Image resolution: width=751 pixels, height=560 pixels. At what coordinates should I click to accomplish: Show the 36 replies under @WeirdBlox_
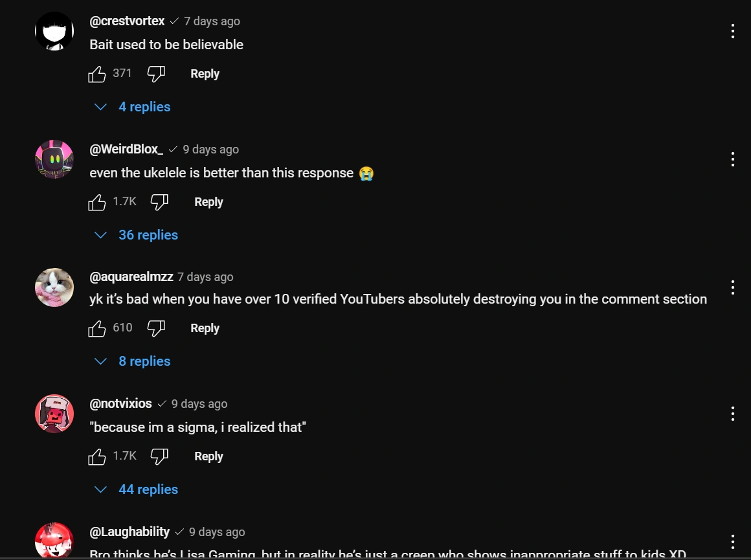[148, 234]
